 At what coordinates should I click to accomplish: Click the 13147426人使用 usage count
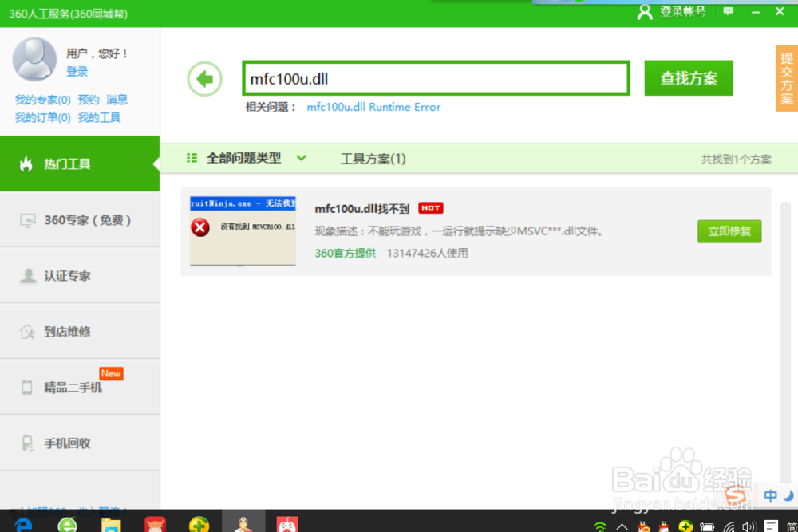(x=427, y=254)
